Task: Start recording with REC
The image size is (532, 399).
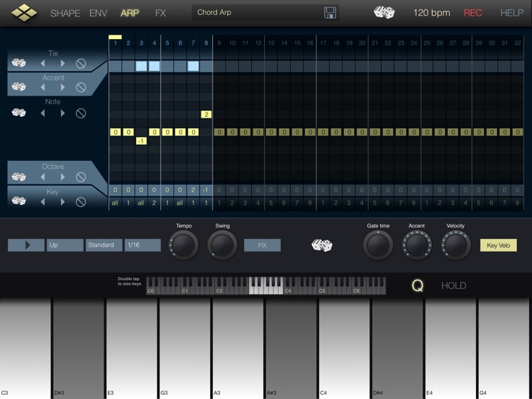Action: point(473,13)
